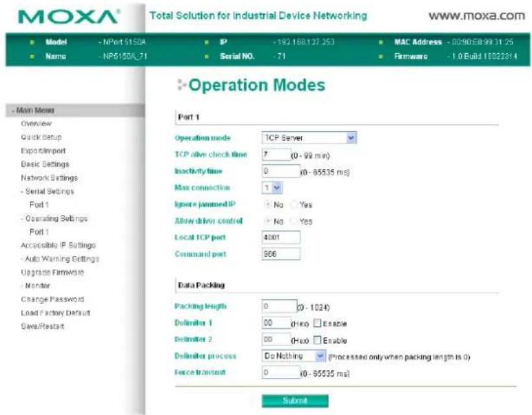Click the MOXA logo
The width and height of the screenshot is (532, 415).
[x=69, y=17]
